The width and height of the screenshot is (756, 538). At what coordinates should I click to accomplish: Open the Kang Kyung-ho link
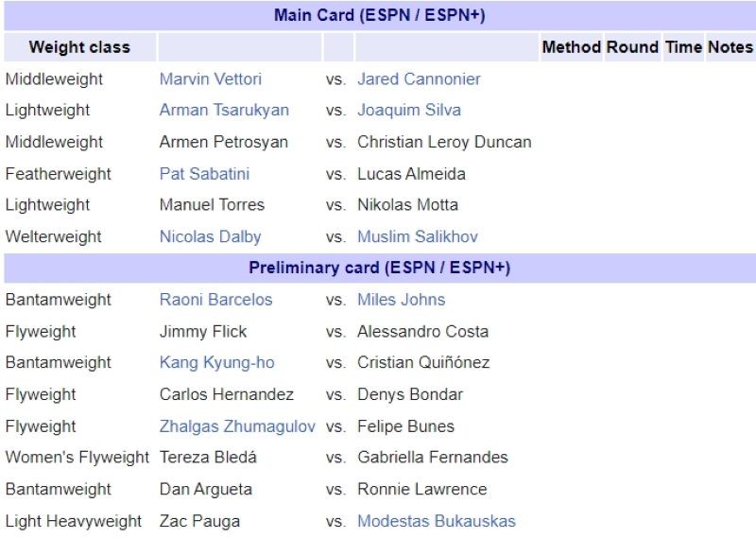tap(216, 363)
